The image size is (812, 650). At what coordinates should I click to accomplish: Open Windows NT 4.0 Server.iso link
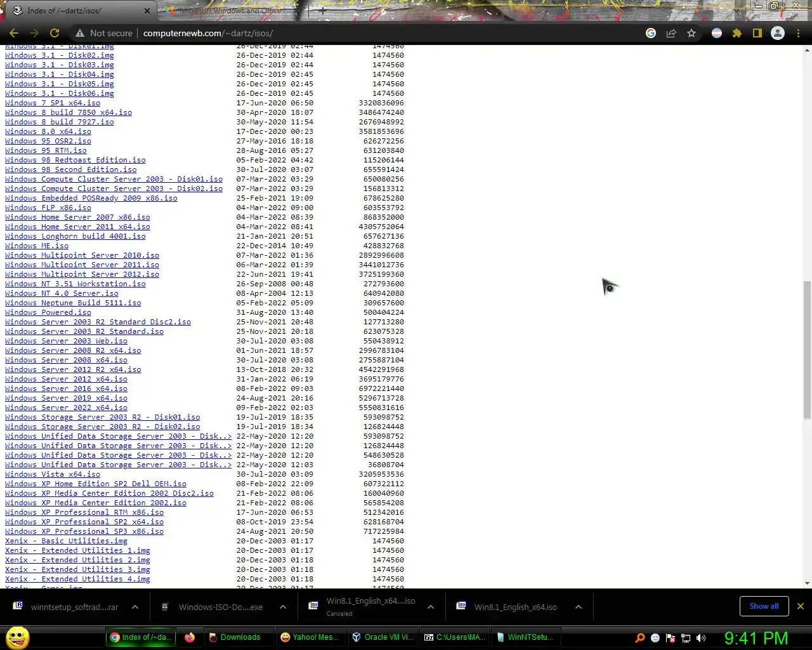(62, 293)
